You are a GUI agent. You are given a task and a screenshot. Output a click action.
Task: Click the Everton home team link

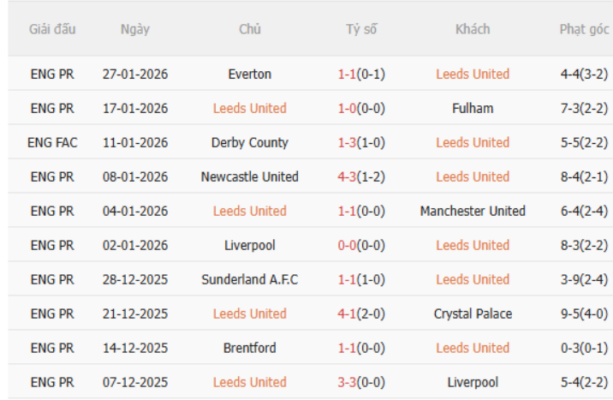249,74
